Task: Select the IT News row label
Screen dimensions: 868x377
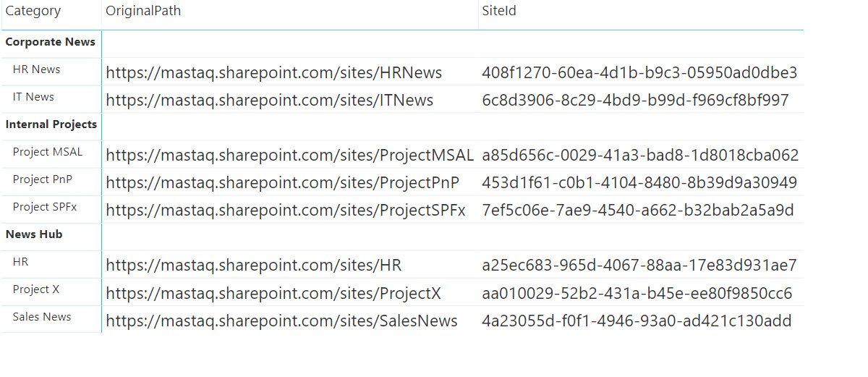Action: pos(33,97)
